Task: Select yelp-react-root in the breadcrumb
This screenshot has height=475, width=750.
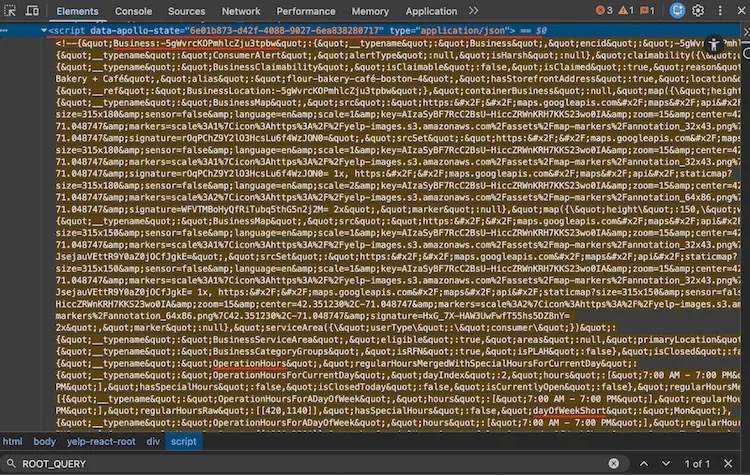Action: click(102, 441)
